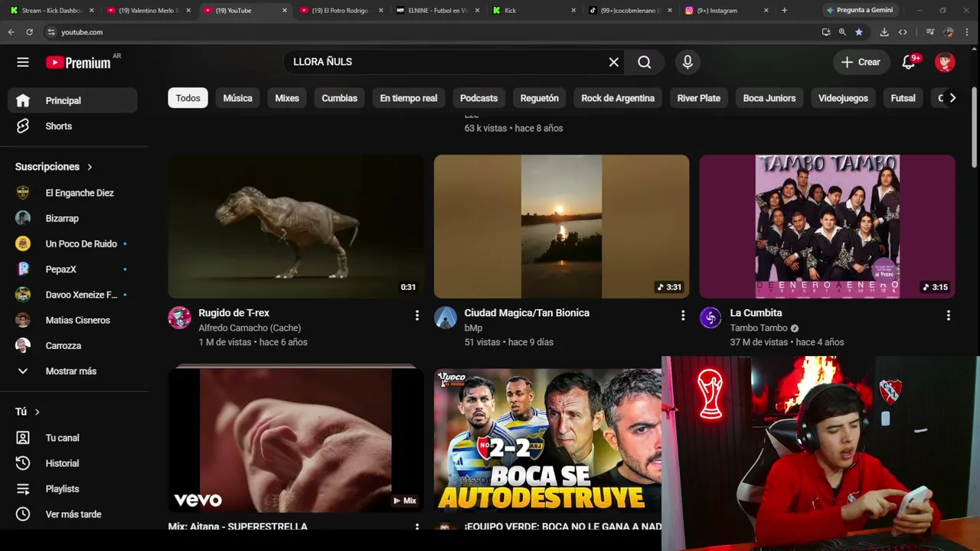Select the Mixes chip

[287, 98]
